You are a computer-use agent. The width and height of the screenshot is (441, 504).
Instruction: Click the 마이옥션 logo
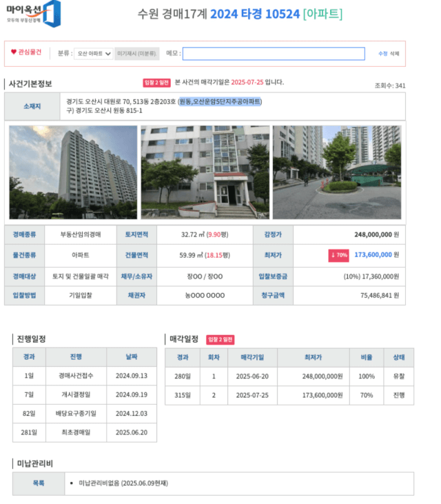click(33, 14)
